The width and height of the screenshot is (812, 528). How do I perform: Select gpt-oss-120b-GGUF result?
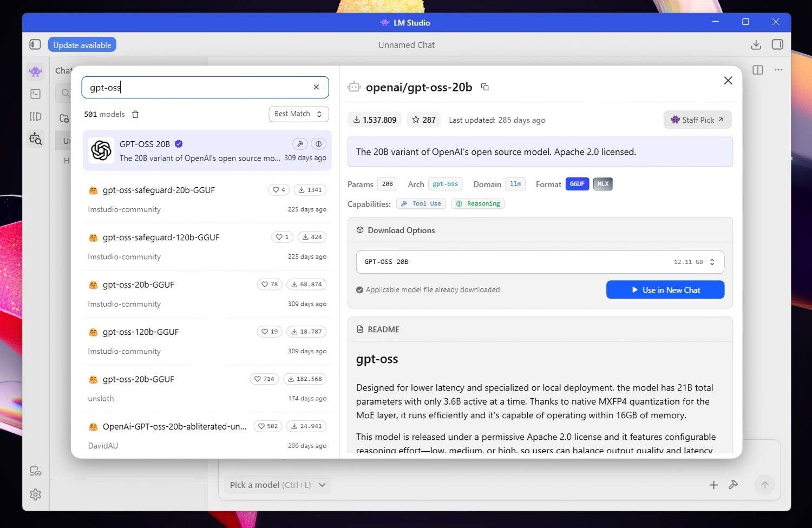coord(207,341)
